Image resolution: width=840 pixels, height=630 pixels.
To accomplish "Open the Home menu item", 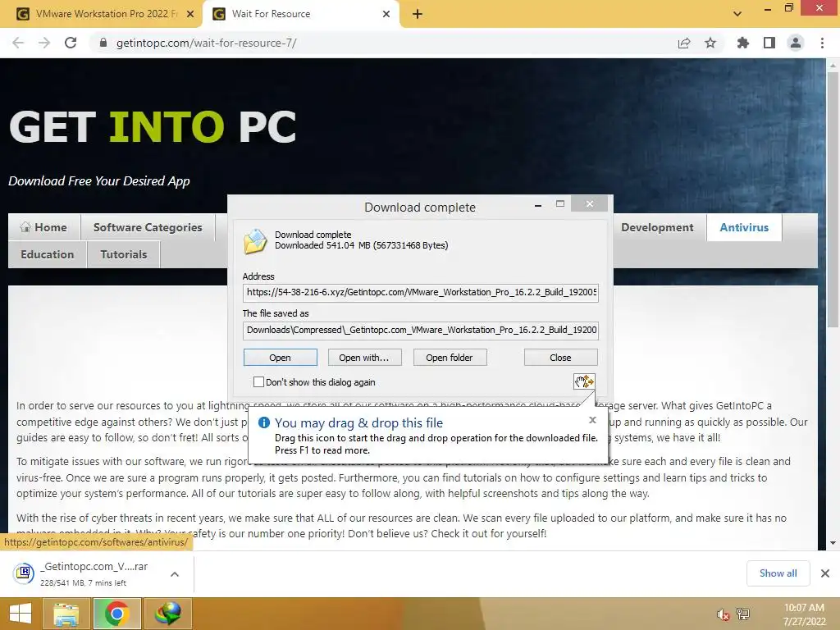I will [x=44, y=227].
